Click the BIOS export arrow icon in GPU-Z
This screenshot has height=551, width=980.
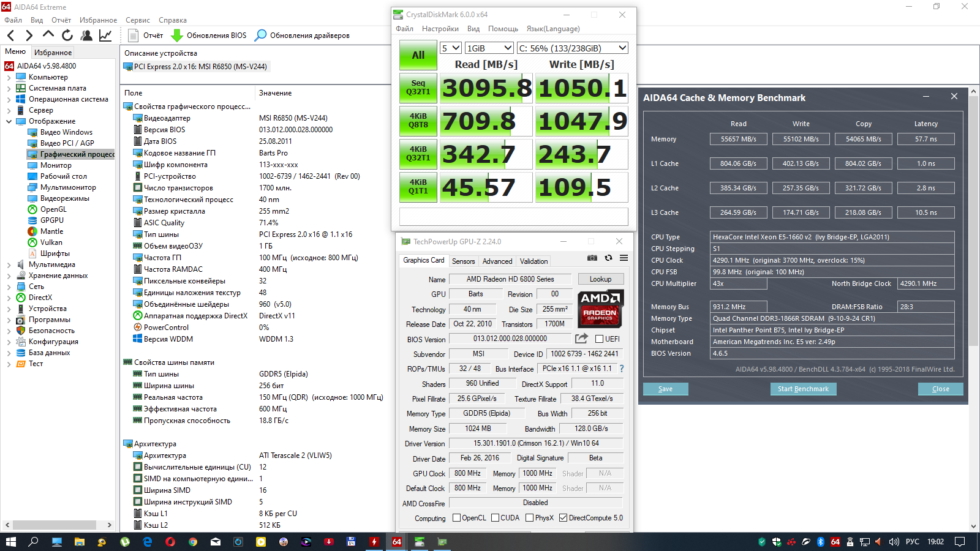click(581, 339)
